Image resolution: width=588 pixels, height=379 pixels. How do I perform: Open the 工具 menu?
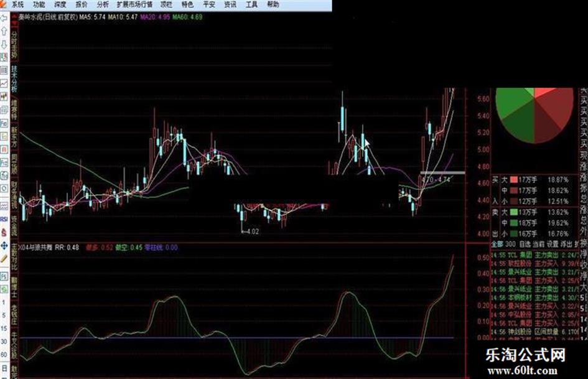(251, 4)
